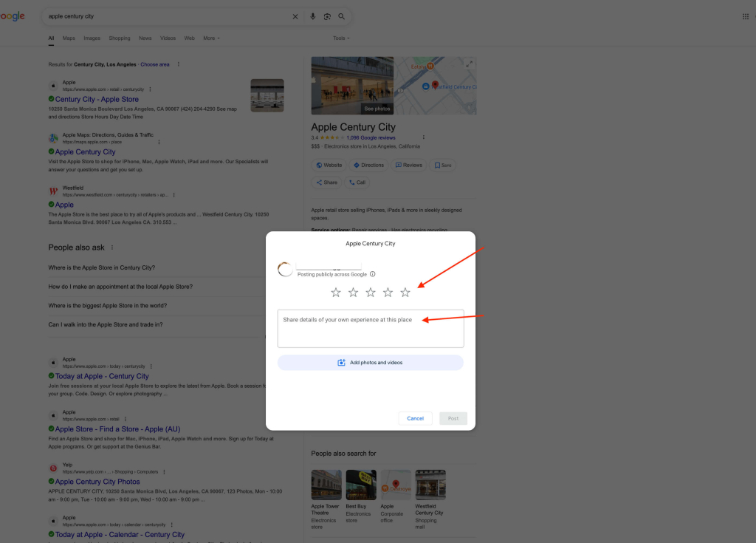Open Best Buy thumbnail
The image size is (756, 543).
(x=361, y=485)
